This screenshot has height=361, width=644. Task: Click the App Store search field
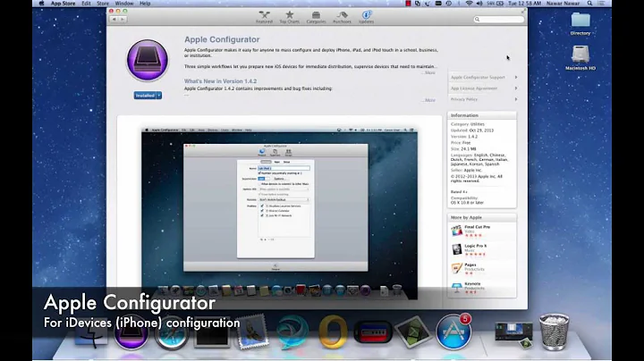click(499, 20)
